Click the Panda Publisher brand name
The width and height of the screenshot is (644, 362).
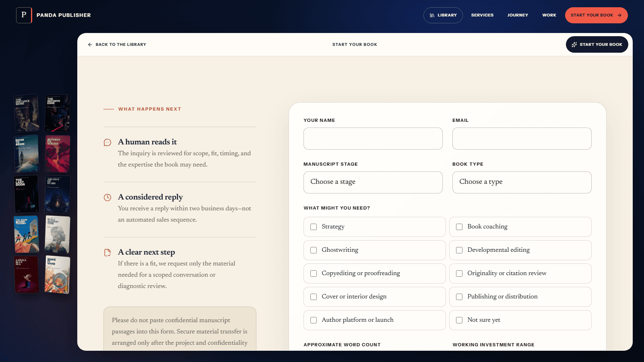tap(64, 15)
